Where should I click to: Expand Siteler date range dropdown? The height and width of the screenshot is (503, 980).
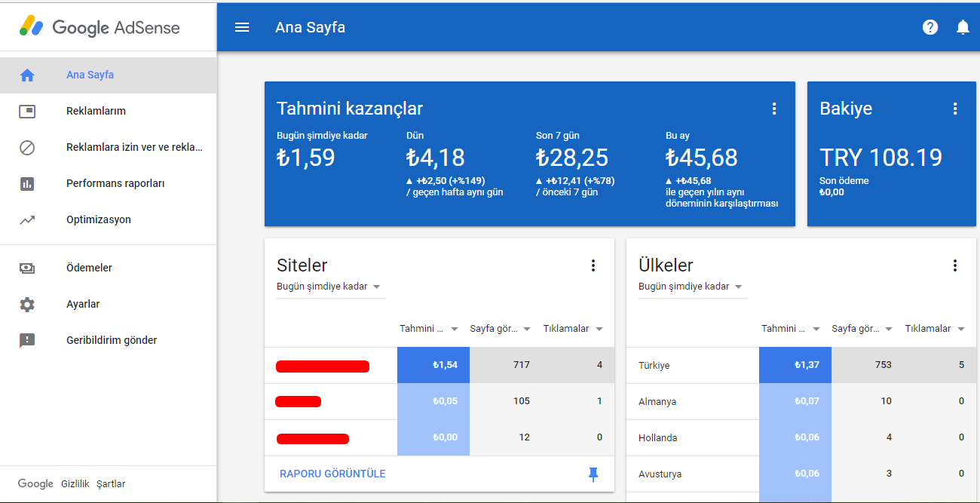[330, 287]
